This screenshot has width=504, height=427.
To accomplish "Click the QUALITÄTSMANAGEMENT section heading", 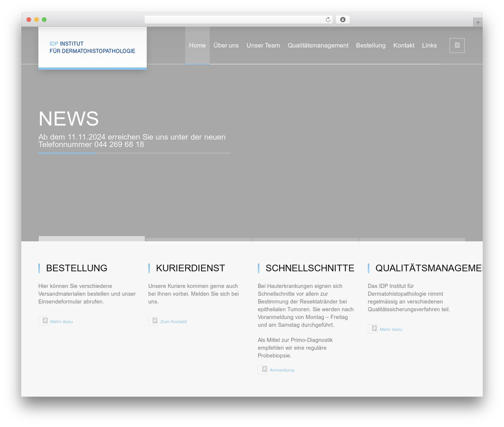I will pyautogui.click(x=428, y=268).
